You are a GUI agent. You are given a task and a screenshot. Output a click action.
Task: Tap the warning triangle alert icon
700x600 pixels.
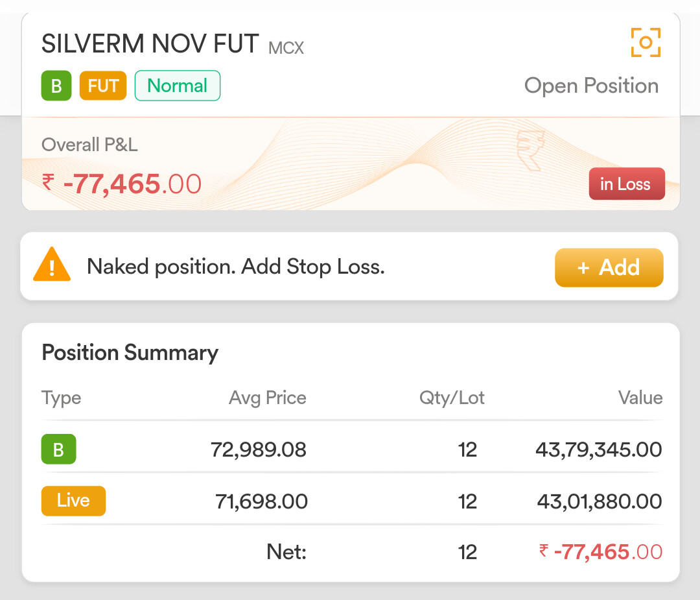coord(52,266)
